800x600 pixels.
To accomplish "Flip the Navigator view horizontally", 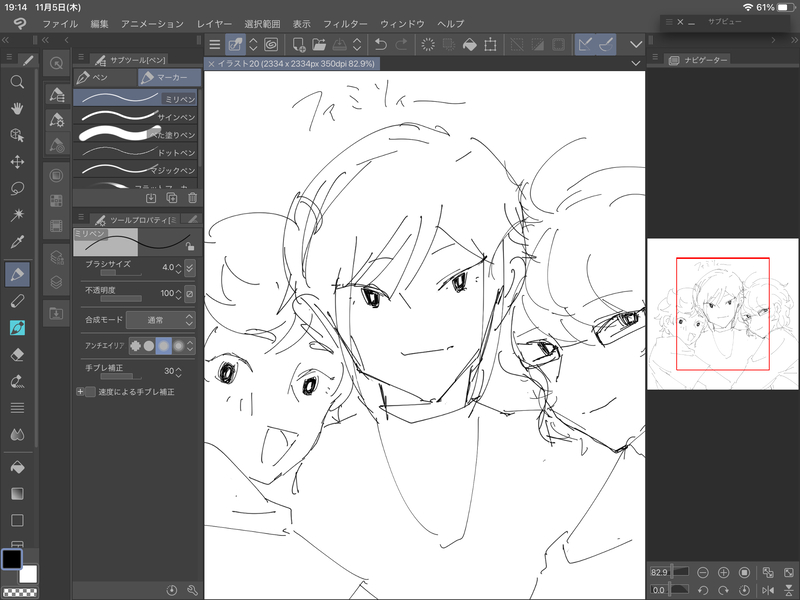I will (x=768, y=590).
